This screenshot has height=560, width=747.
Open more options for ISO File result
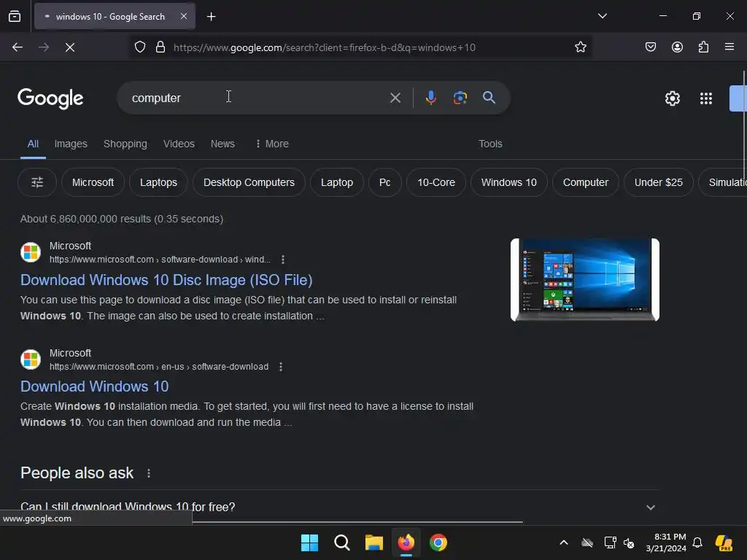283,260
